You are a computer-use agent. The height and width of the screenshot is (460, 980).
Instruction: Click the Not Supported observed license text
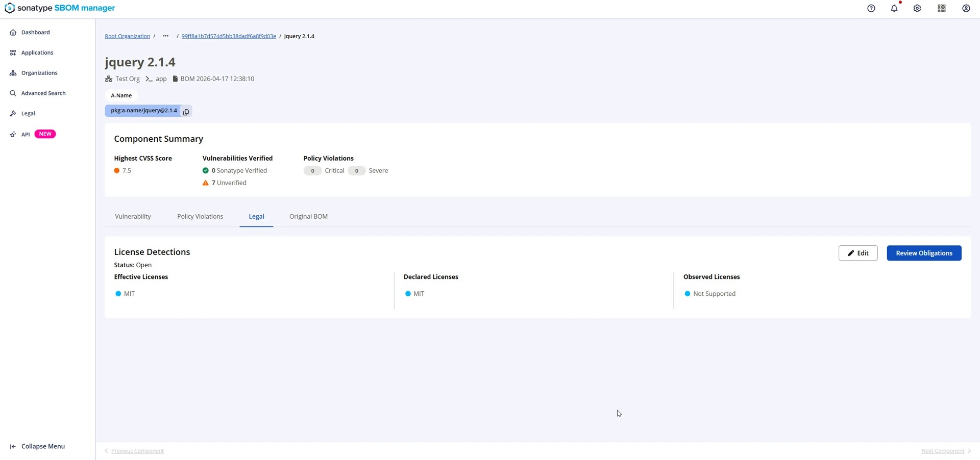click(714, 294)
